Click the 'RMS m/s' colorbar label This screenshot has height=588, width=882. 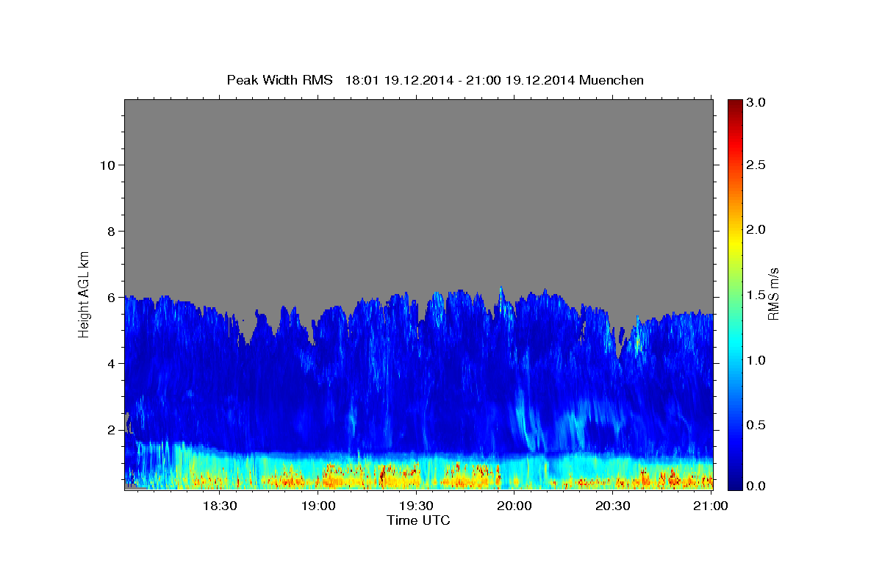pyautogui.click(x=773, y=294)
